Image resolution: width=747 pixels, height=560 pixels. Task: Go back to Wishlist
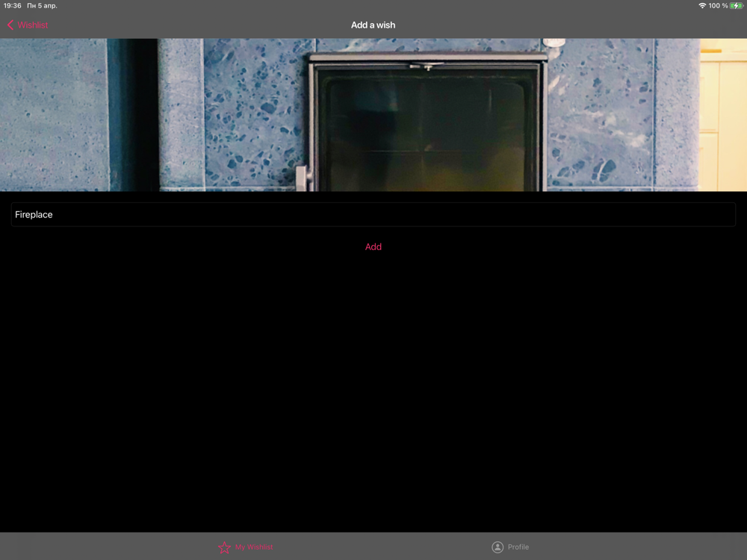tap(28, 25)
